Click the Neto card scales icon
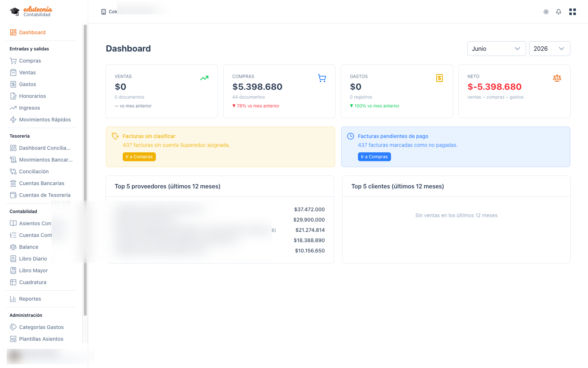 (x=557, y=78)
